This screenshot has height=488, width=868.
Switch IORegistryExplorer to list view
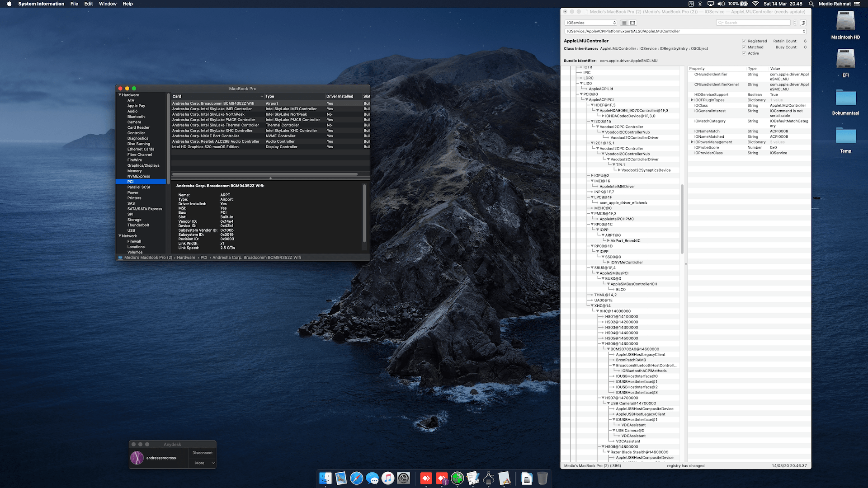point(624,23)
